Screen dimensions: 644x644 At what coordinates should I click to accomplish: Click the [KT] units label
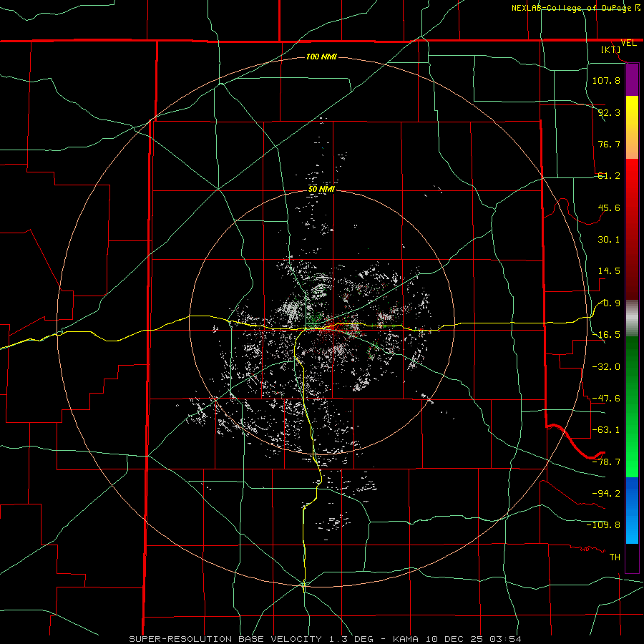click(x=611, y=49)
